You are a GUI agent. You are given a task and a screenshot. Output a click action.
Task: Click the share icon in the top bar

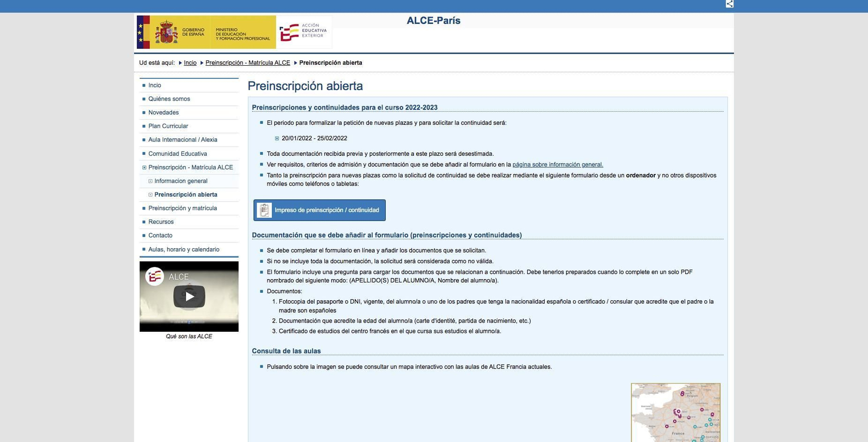click(x=729, y=4)
